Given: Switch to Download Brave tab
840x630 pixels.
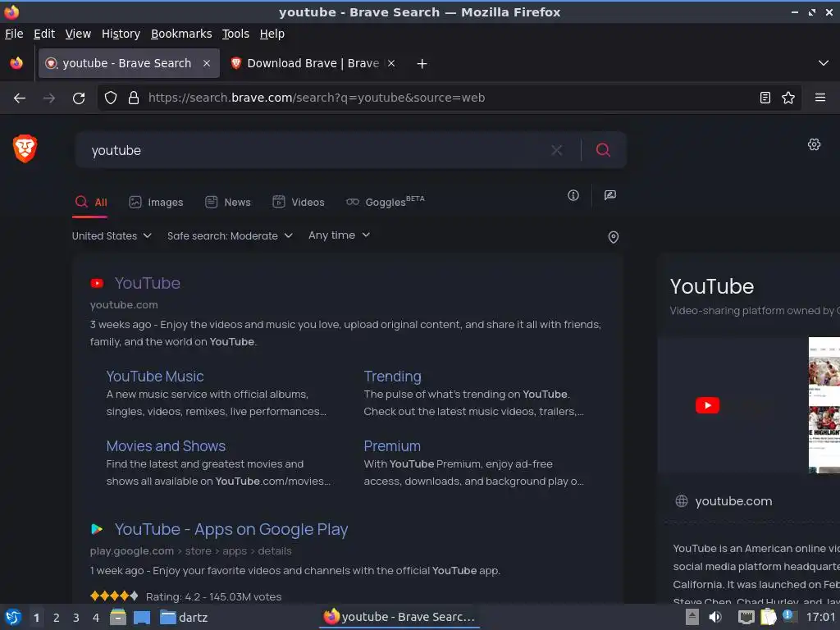Looking at the screenshot, I should point(313,63).
